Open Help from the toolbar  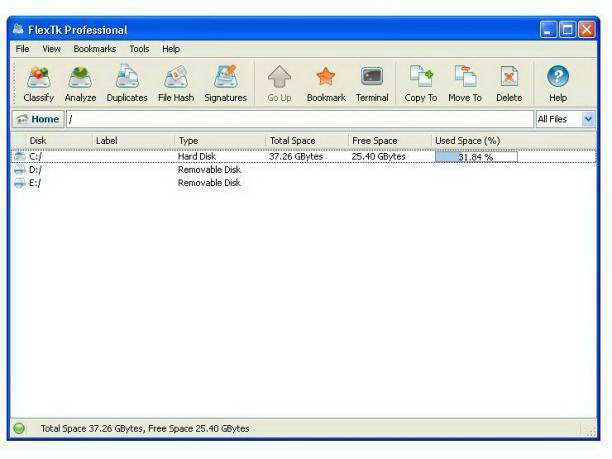(x=558, y=84)
